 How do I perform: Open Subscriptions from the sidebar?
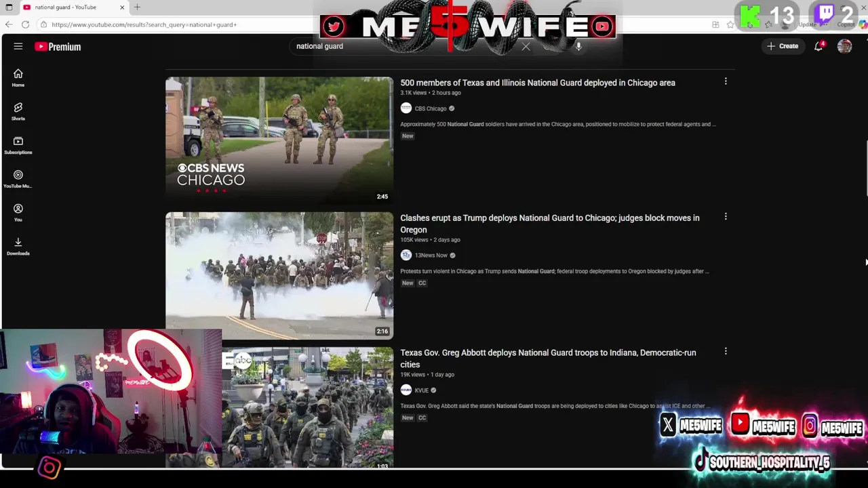(18, 146)
